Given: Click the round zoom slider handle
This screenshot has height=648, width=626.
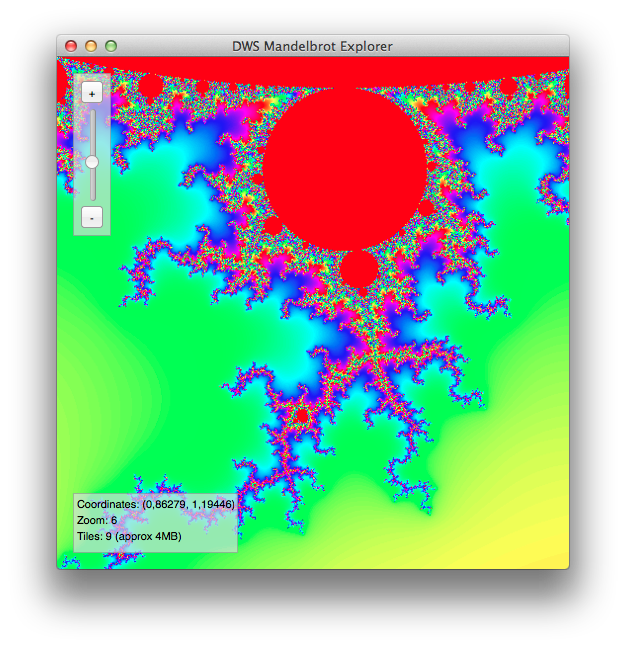Looking at the screenshot, I should coord(92,161).
